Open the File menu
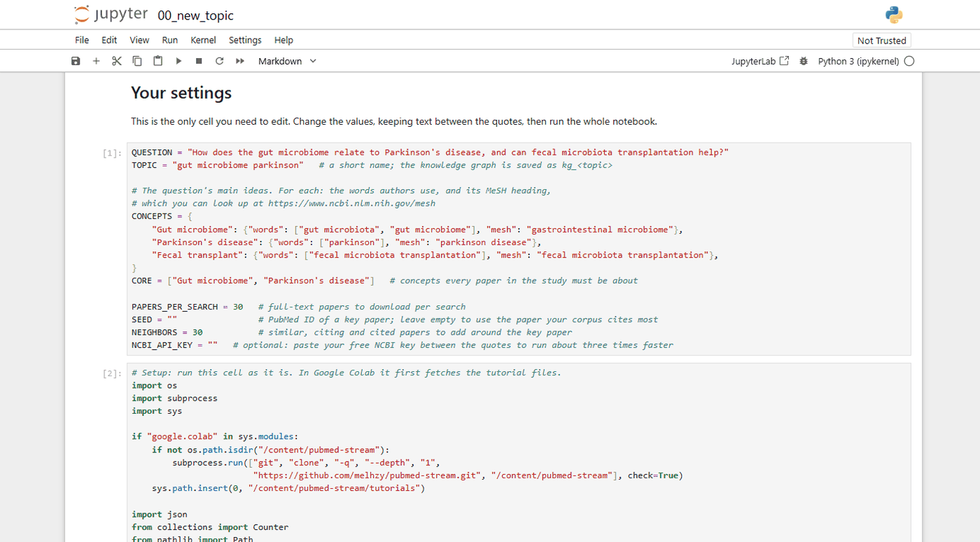 click(x=82, y=40)
